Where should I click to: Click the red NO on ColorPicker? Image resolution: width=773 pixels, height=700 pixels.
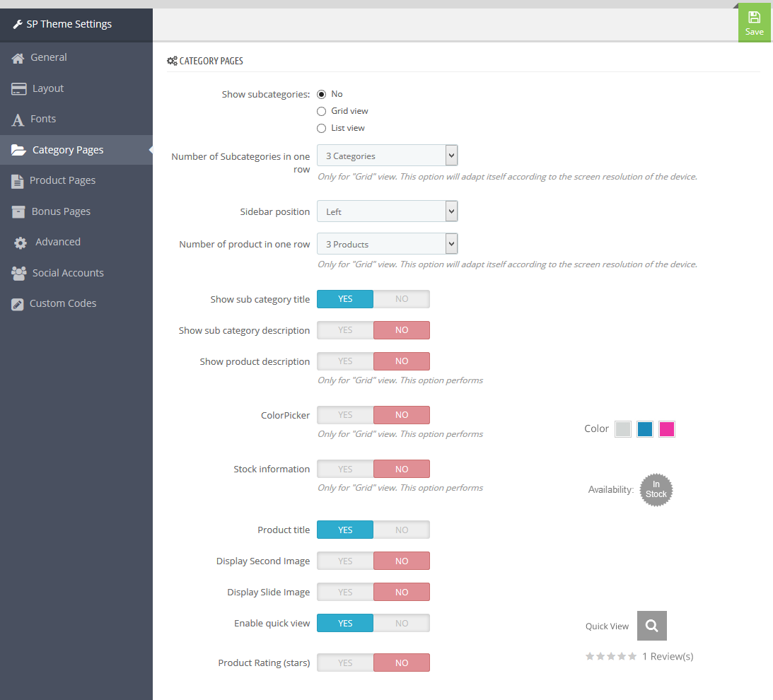point(401,414)
